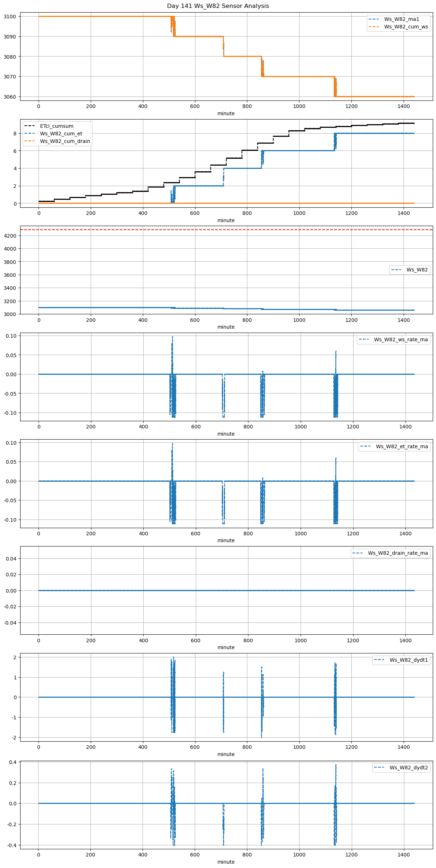Viewport: 436px width, 868px height.
Task: Pick the Ws_W82_cum_drain legend entry
Action: click(x=65, y=141)
